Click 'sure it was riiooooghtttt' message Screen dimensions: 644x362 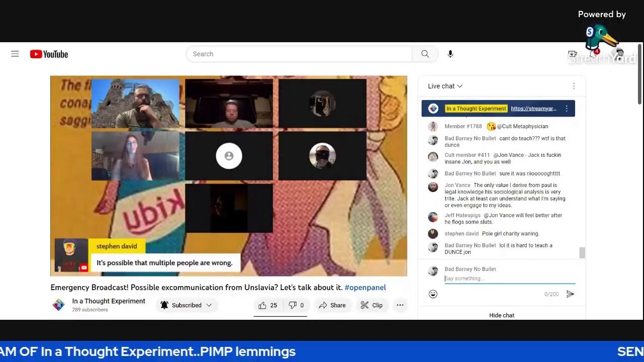point(530,173)
